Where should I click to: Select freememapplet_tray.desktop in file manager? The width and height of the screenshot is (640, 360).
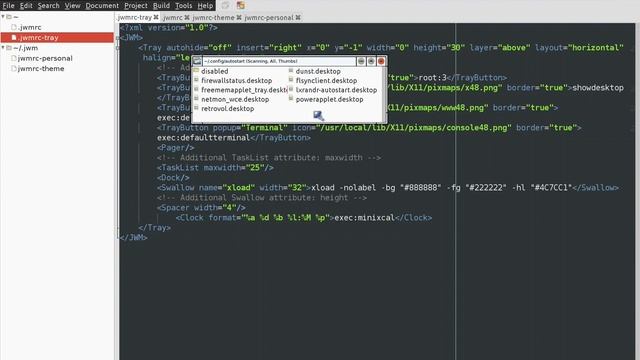pyautogui.click(x=244, y=90)
